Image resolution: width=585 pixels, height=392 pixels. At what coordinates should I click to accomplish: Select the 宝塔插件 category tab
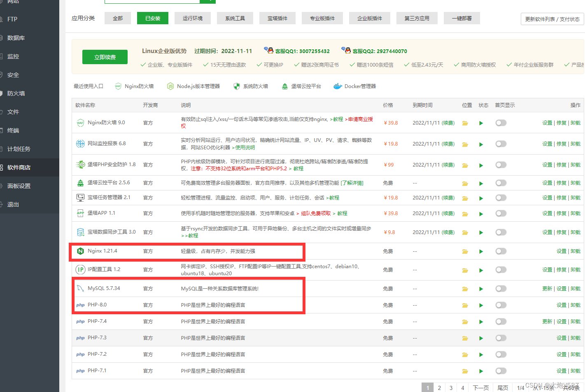tap(277, 18)
